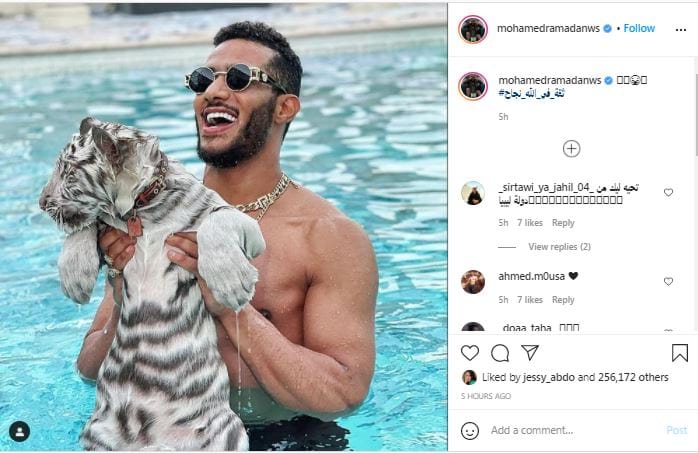Show tagged people icon on photo
This screenshot has height=453, width=698.
click(19, 431)
